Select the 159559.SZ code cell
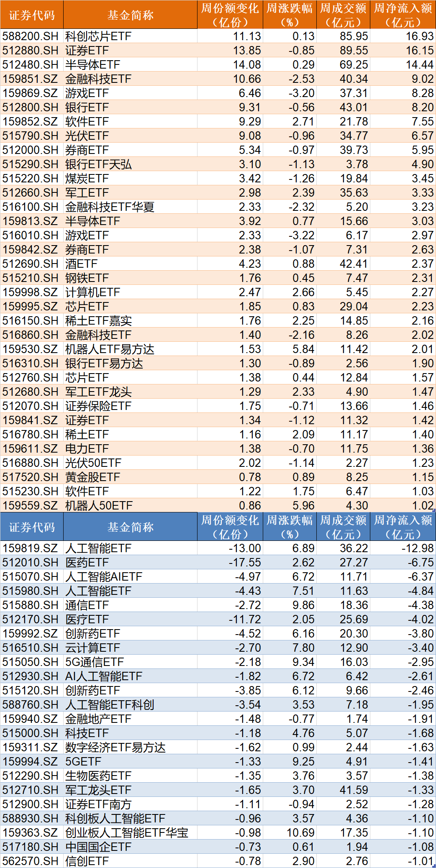The image size is (436, 868). (30, 506)
